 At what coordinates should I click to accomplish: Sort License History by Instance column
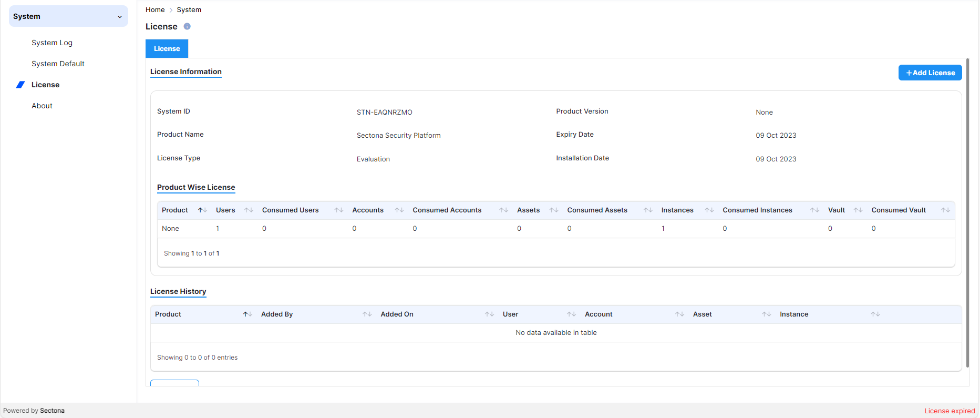(875, 314)
